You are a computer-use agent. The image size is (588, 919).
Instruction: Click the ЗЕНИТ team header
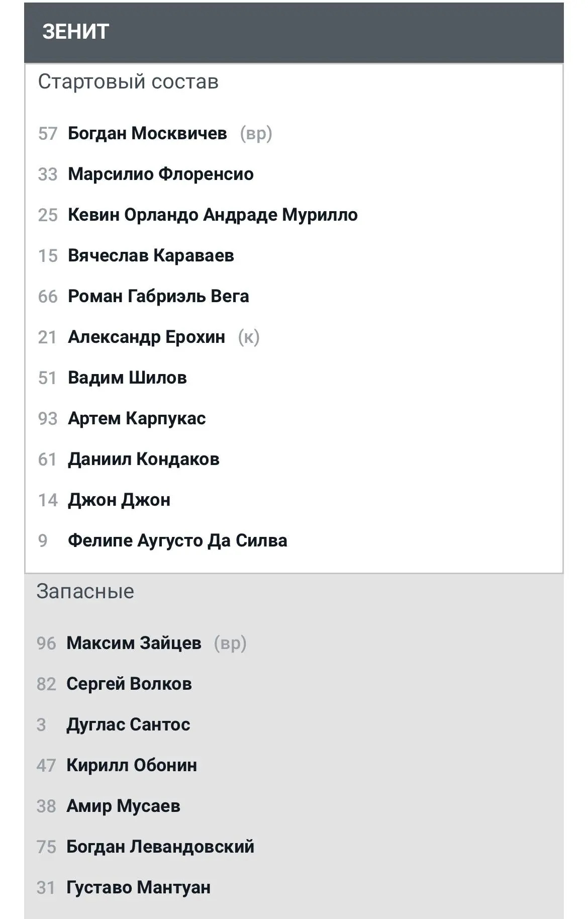(x=75, y=32)
